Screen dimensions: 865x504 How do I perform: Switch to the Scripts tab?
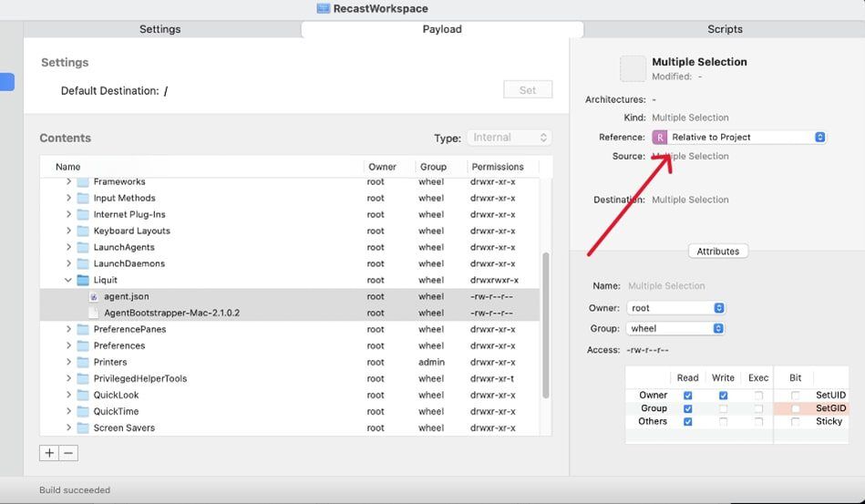[725, 29]
